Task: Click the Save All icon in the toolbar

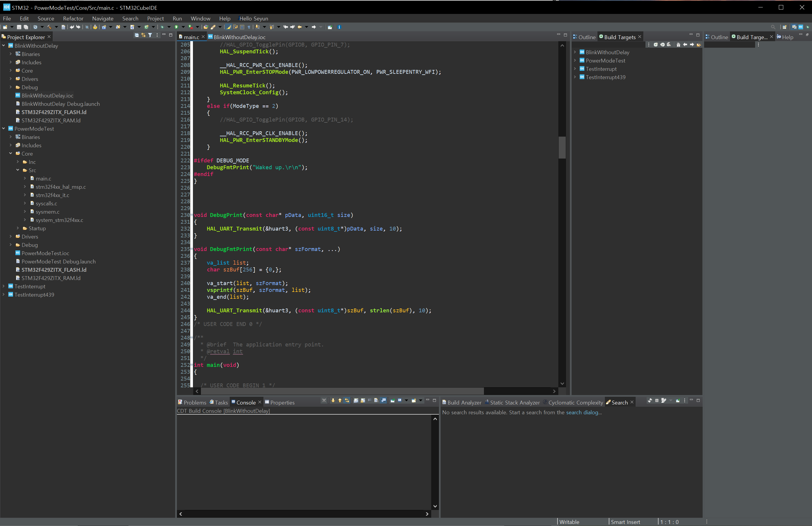Action: (x=26, y=27)
